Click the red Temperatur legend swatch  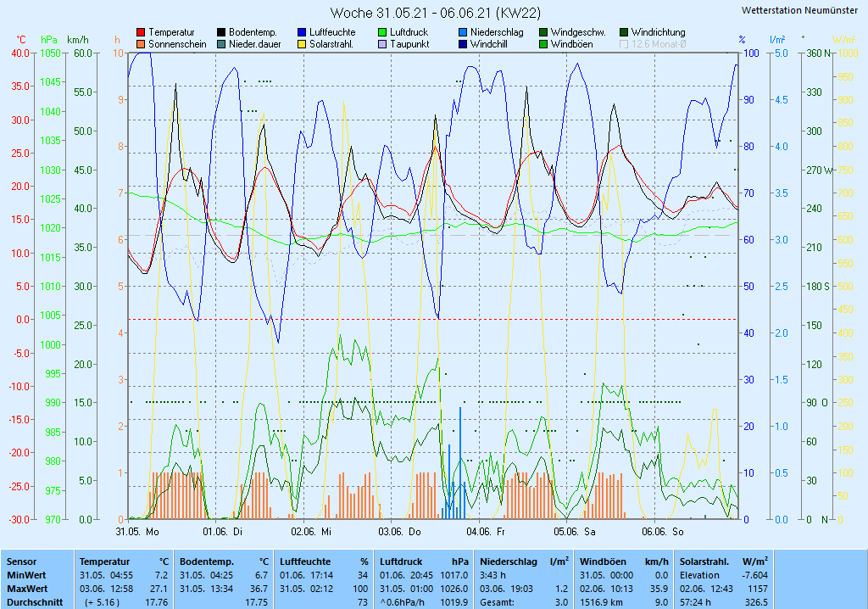[141, 32]
